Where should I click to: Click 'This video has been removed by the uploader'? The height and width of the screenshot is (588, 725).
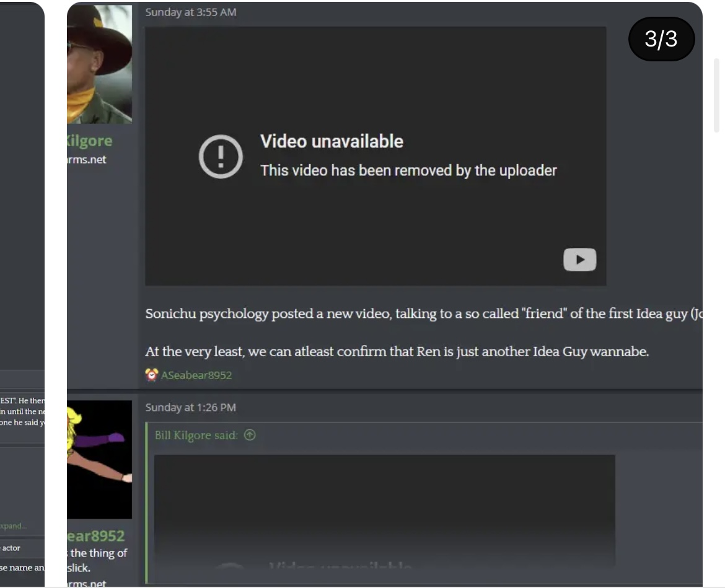(x=408, y=170)
